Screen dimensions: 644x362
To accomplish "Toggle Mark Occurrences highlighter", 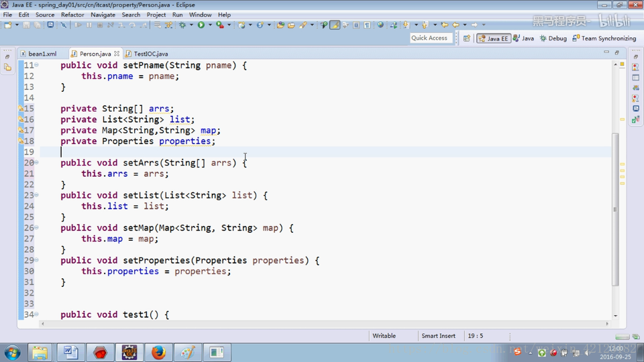I will click(x=335, y=25).
